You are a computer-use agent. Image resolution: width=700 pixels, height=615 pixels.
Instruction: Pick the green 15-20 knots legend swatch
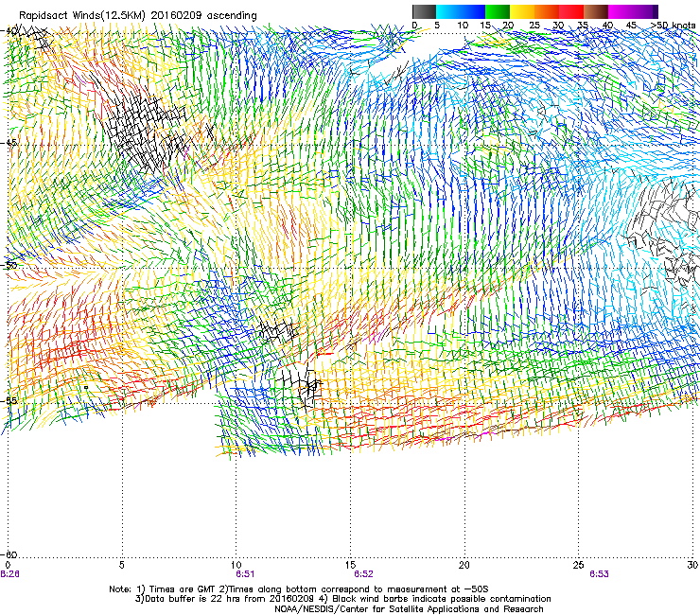click(x=498, y=11)
